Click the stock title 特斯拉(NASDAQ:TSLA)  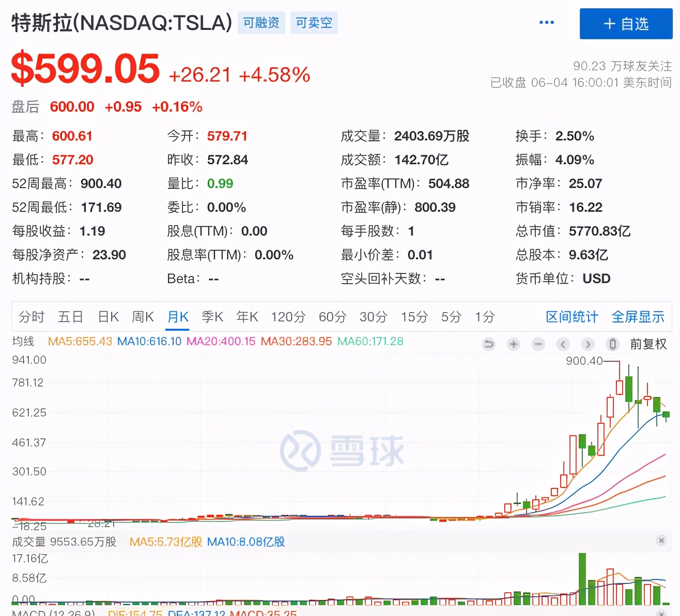[x=122, y=23]
